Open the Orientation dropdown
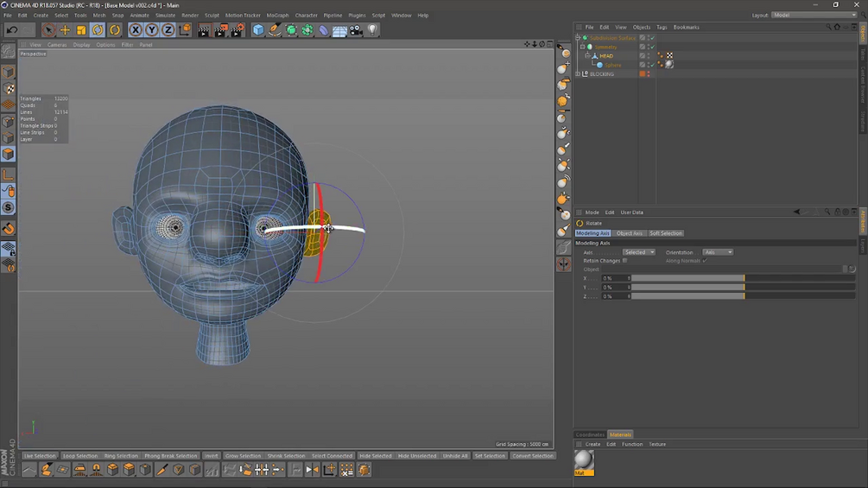 pyautogui.click(x=717, y=252)
